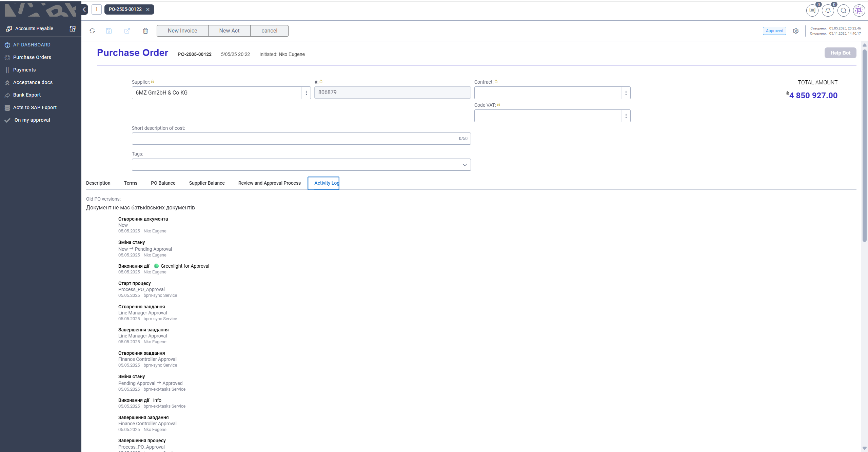
Task: Open the notifications bell icon
Action: 828,11
